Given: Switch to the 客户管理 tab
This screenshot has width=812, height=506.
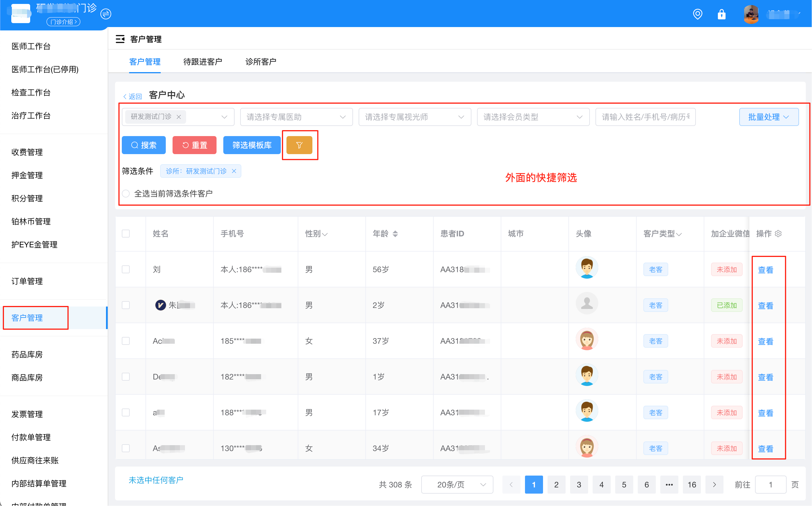Looking at the screenshot, I should click(145, 62).
